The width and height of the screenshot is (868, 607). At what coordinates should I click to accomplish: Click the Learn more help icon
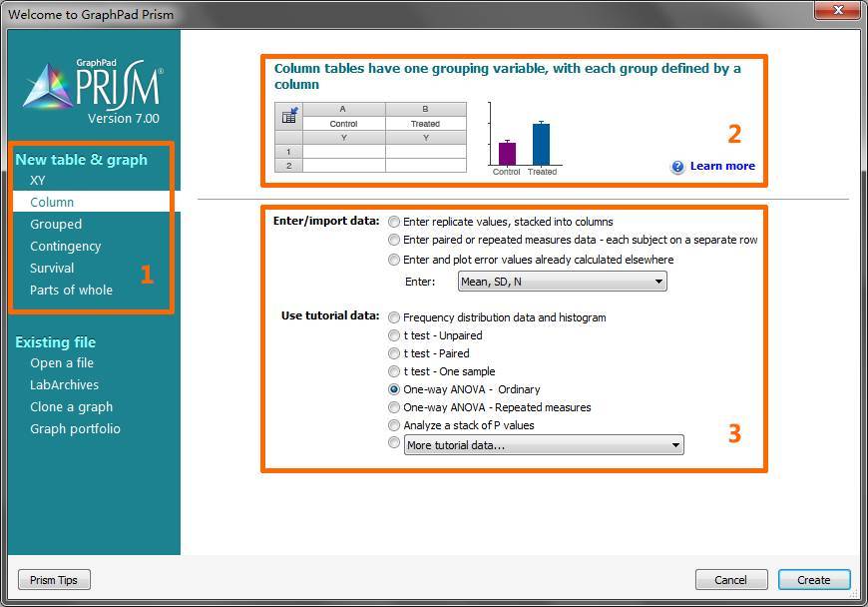click(x=677, y=167)
